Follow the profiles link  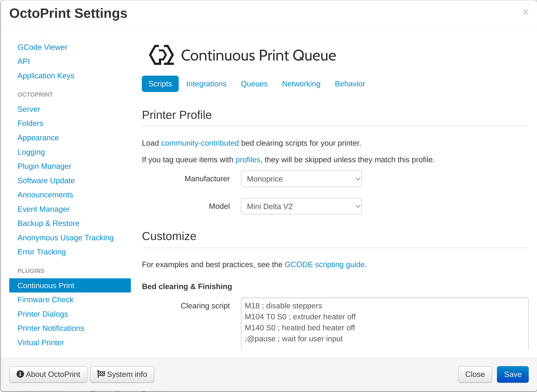point(248,160)
